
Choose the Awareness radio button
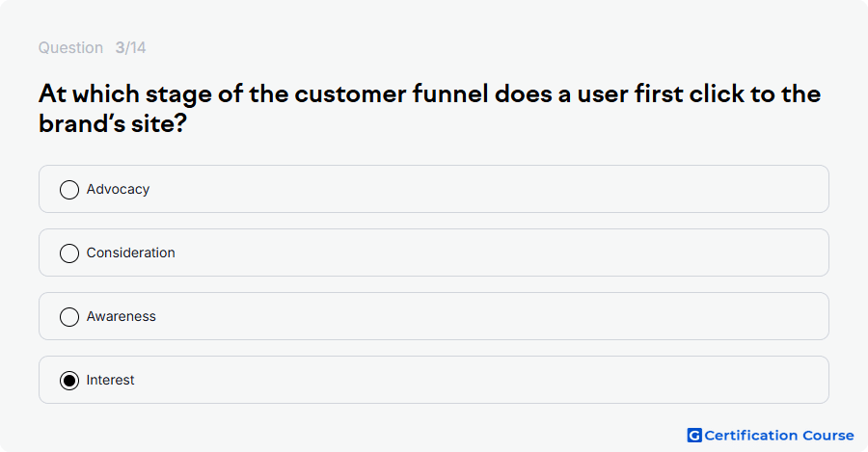point(69,317)
